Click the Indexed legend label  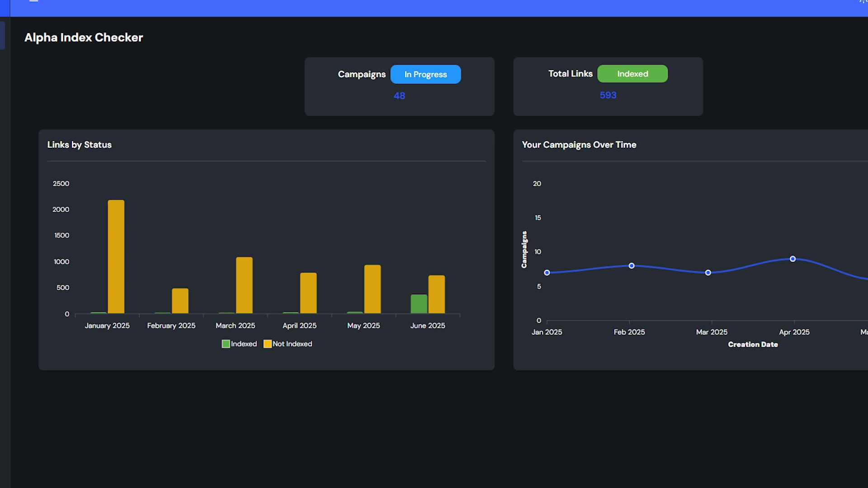pos(244,344)
